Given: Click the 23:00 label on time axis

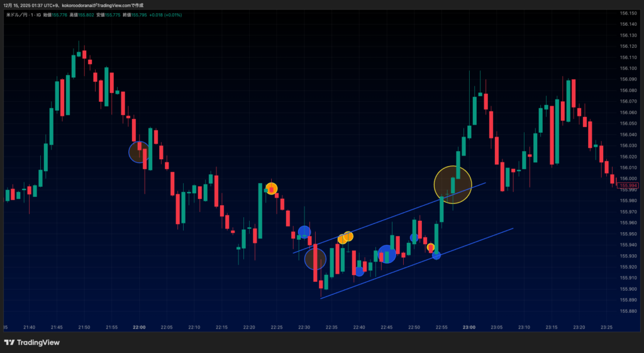Looking at the screenshot, I should [x=469, y=327].
